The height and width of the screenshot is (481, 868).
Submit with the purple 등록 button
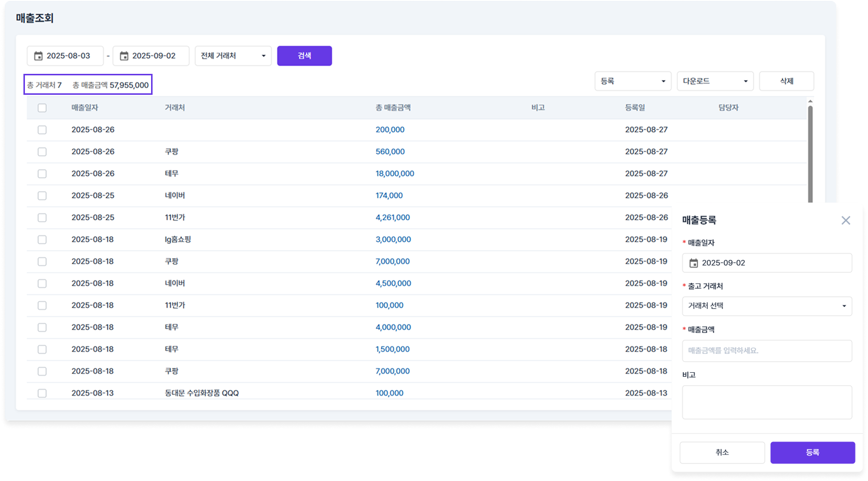pos(812,453)
